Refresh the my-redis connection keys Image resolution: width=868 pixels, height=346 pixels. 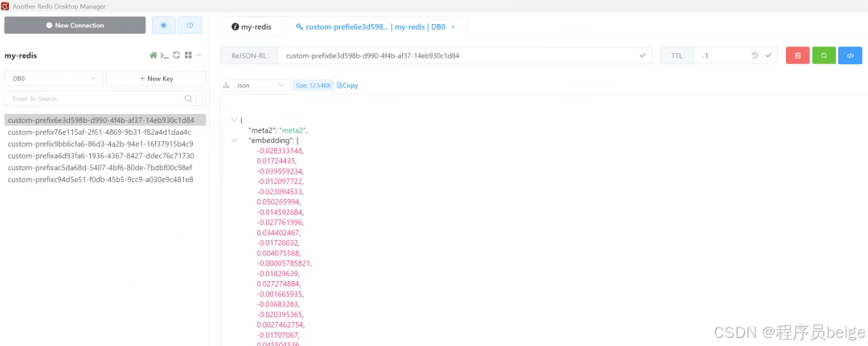[x=177, y=55]
